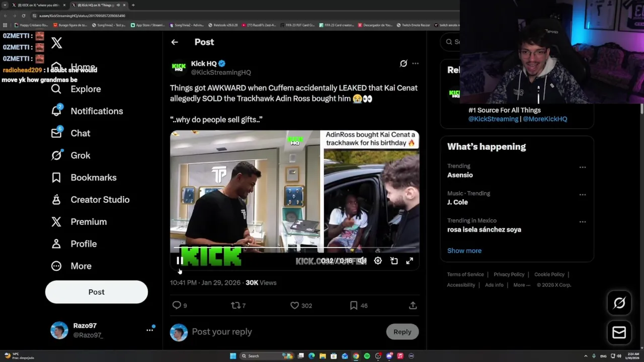644x362 pixels.
Task: Click Show more under What's happening
Action: pyautogui.click(x=464, y=250)
